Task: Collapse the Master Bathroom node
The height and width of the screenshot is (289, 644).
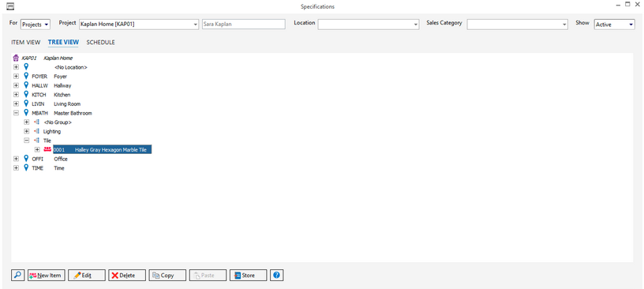Action: [16, 113]
